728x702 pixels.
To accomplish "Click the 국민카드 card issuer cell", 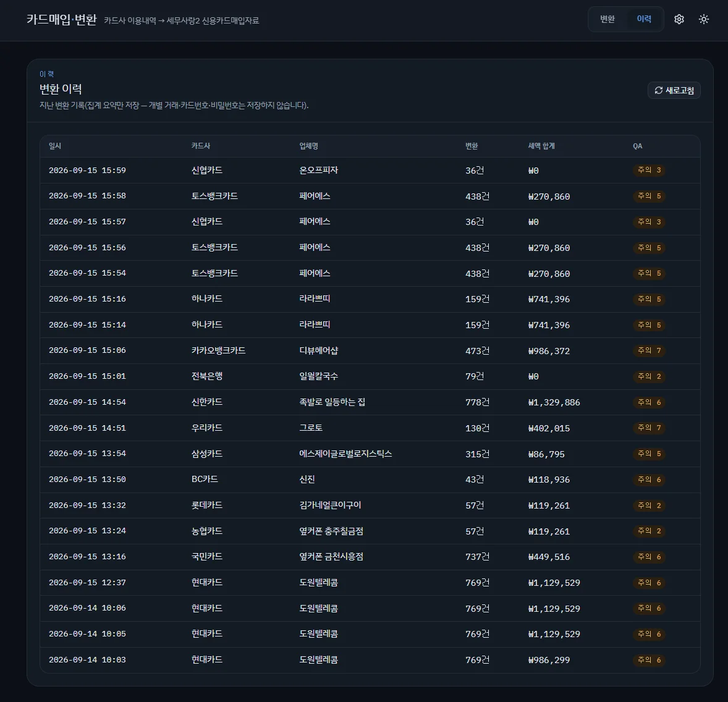I will coord(207,556).
